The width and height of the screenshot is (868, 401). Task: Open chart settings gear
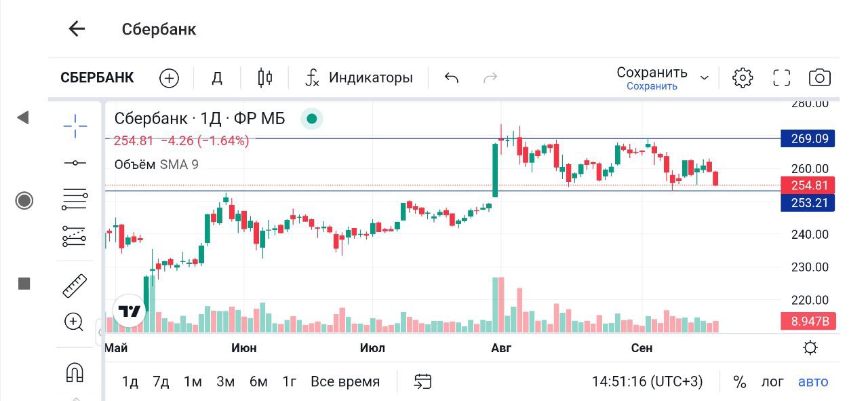point(743,78)
